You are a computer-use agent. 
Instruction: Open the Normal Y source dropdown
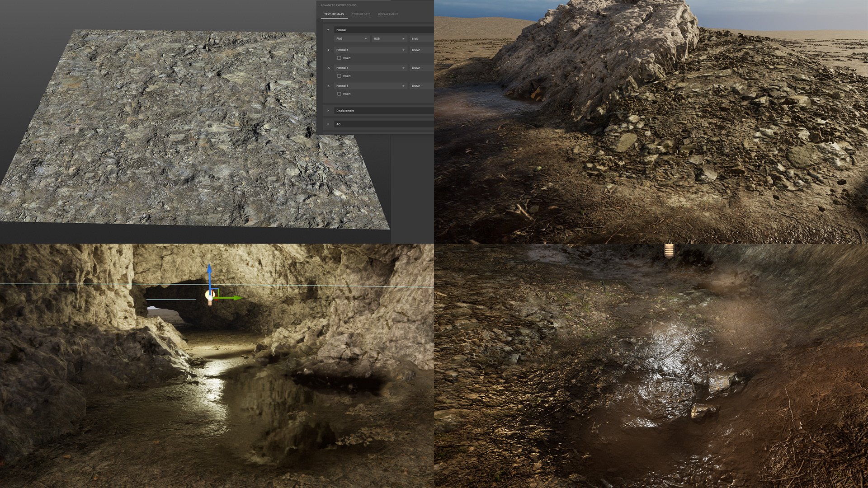click(370, 68)
